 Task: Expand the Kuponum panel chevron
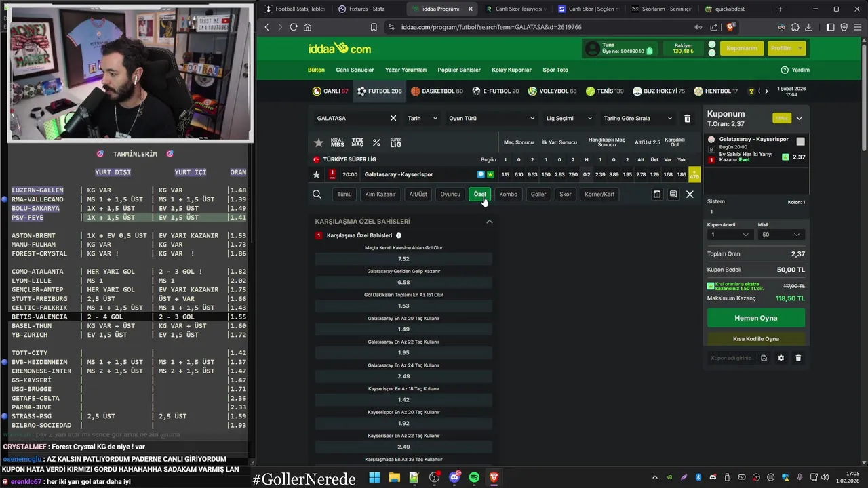(799, 118)
